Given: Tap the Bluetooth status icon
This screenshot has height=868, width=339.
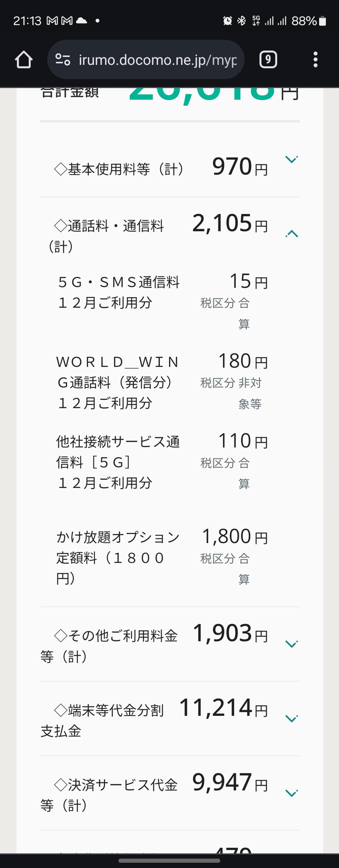Looking at the screenshot, I should (x=241, y=21).
